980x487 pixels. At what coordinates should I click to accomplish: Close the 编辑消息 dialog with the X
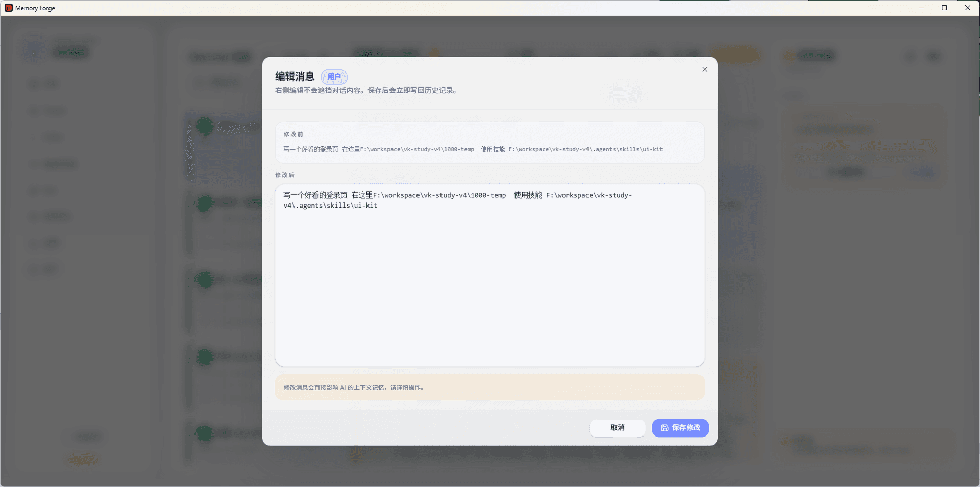tap(705, 69)
